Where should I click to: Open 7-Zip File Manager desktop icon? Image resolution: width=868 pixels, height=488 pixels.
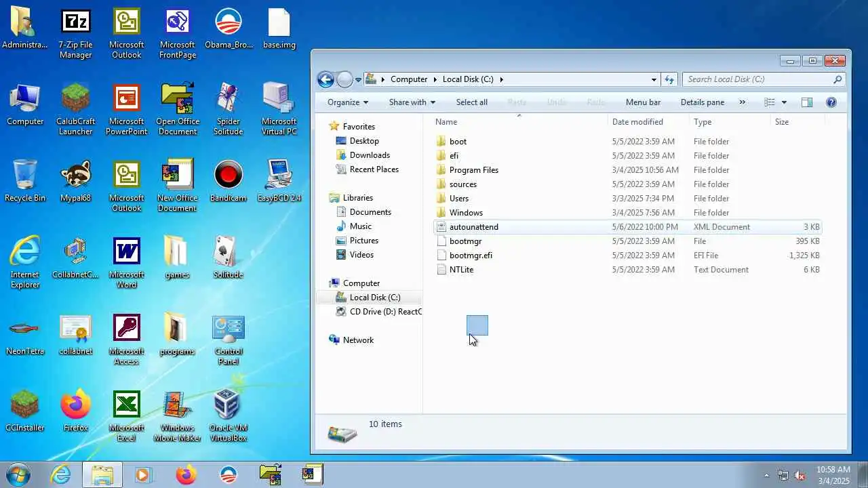pos(75,34)
